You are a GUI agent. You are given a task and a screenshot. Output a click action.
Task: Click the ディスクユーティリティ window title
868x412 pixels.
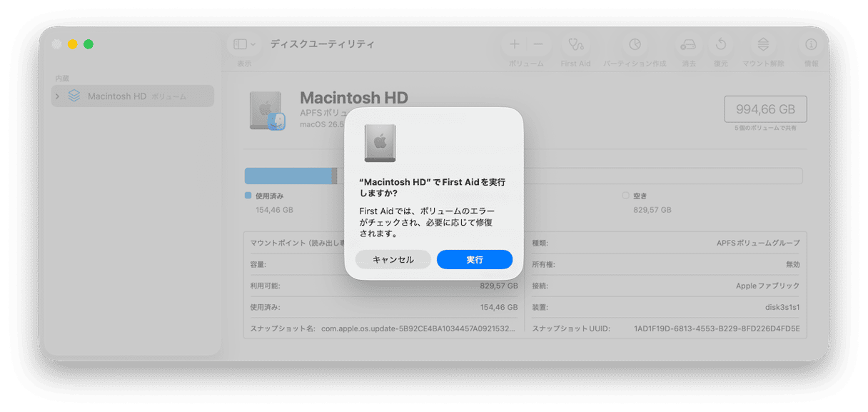pyautogui.click(x=322, y=44)
